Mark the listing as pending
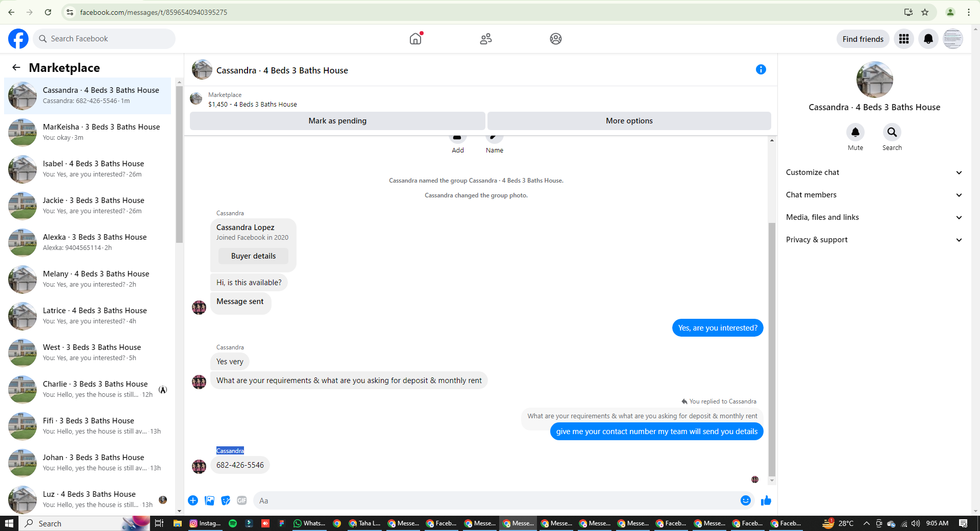 pyautogui.click(x=337, y=121)
